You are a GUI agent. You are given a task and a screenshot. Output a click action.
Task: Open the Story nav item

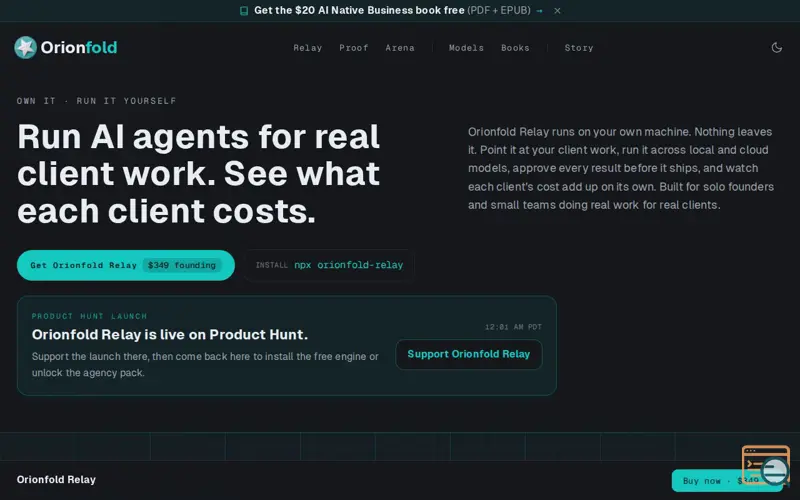[579, 48]
